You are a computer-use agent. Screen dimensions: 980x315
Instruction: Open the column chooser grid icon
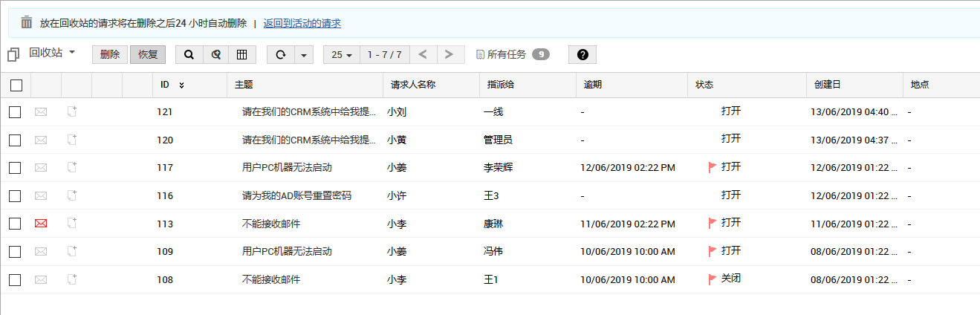[242, 55]
